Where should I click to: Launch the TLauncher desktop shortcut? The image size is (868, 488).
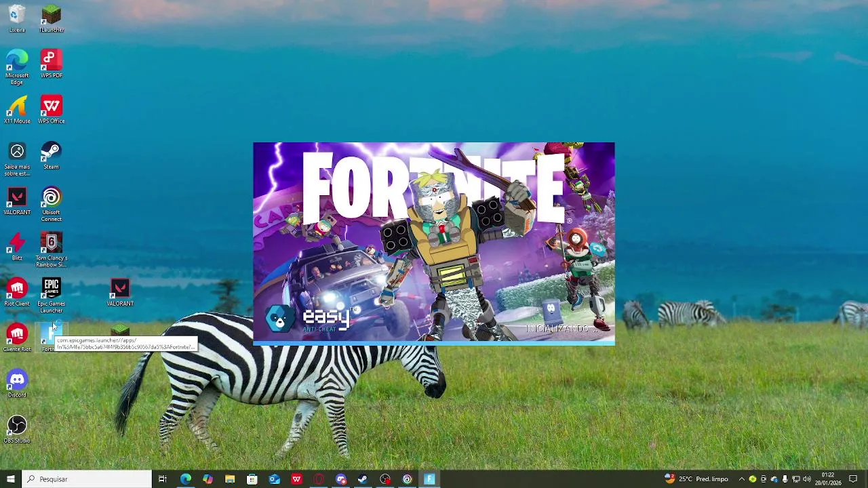(52, 18)
